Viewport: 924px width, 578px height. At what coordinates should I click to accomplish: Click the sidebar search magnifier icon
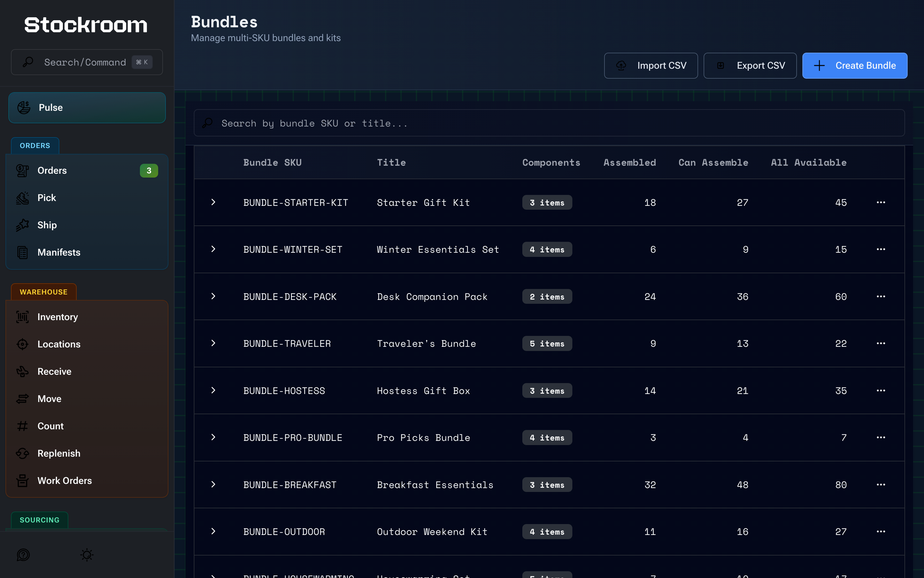click(x=28, y=62)
